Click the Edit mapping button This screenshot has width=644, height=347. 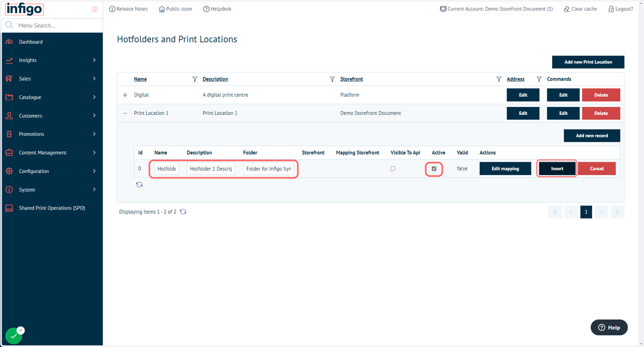(506, 169)
